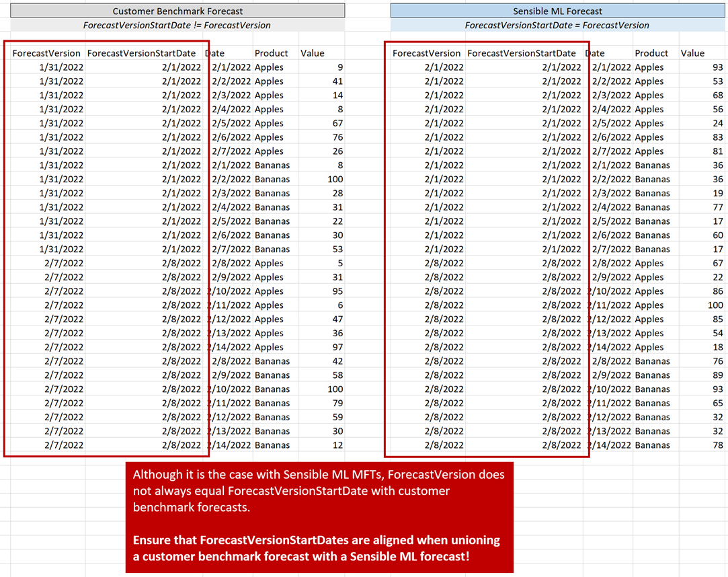Select Value header in Sensible ML table
Viewport: 728px width, 577px height.
point(693,53)
